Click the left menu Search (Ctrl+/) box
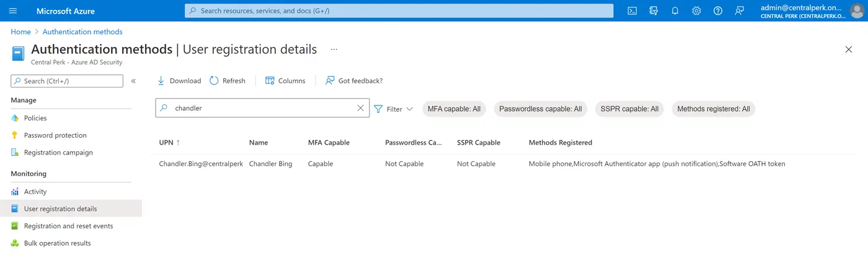 pos(67,81)
